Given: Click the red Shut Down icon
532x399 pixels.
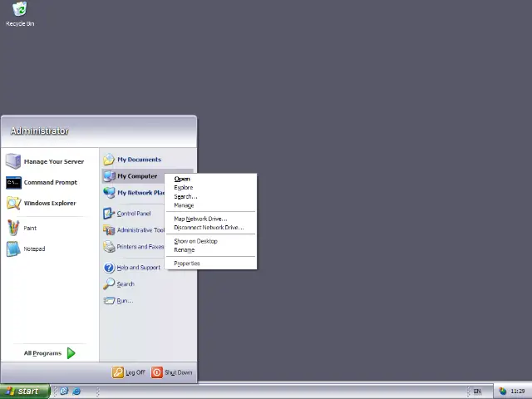Looking at the screenshot, I should coord(157,372).
